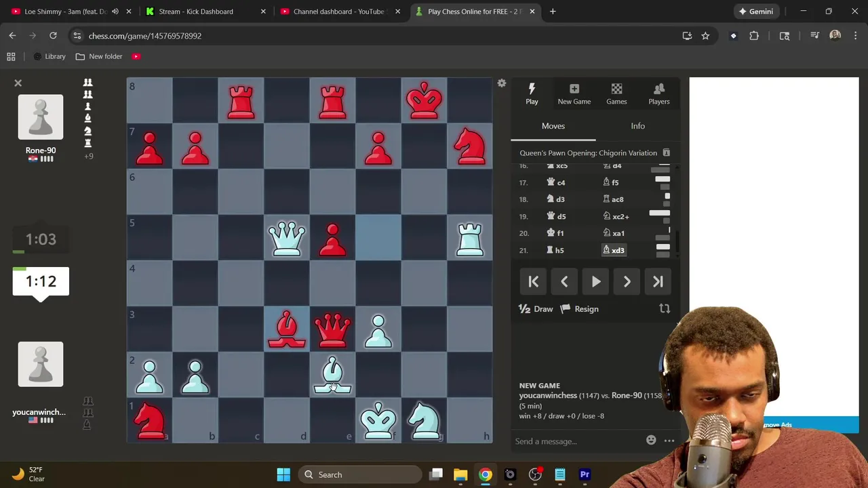Open the New Game tab

pyautogui.click(x=574, y=94)
